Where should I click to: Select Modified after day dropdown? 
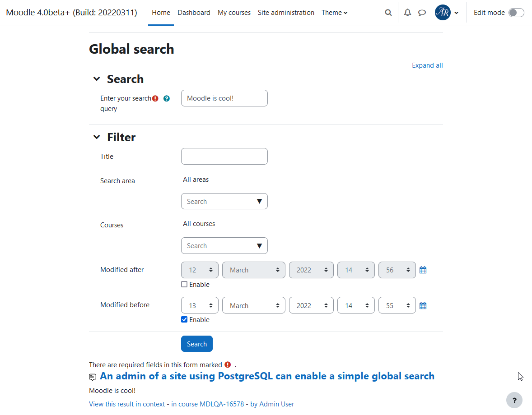200,270
